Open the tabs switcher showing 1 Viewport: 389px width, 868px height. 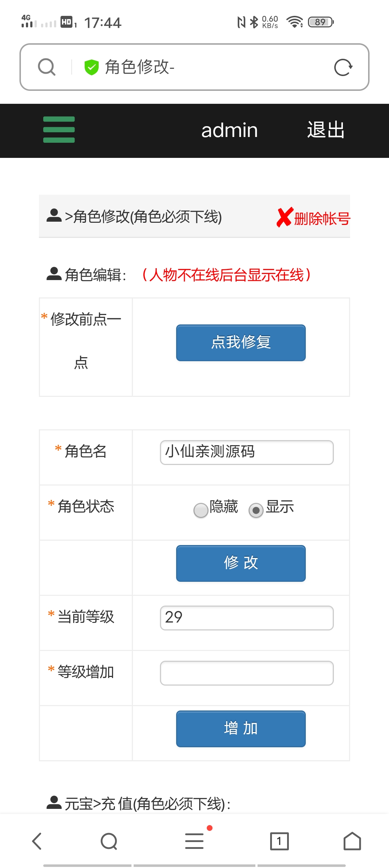[280, 841]
